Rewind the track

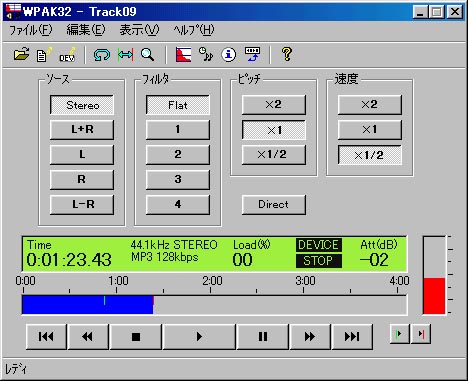[88, 337]
